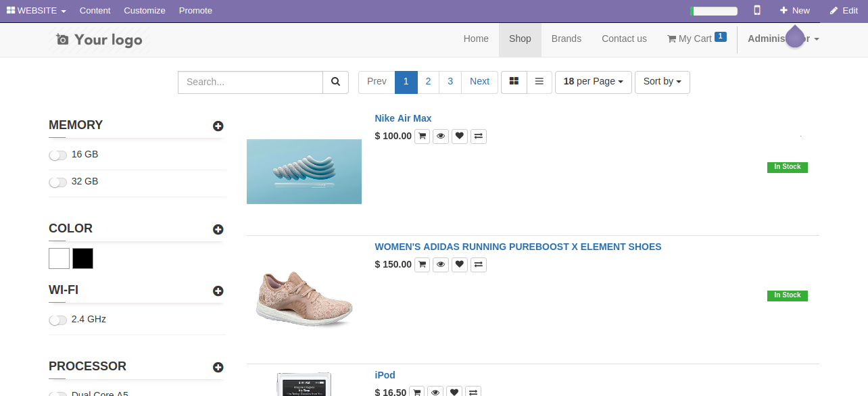Go to Next page
Image resolution: width=868 pixels, height=396 pixels.
[x=479, y=82]
